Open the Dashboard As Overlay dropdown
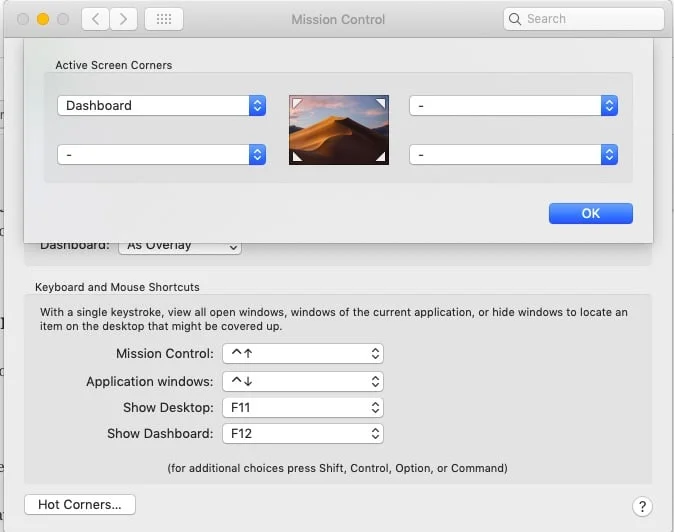The height and width of the screenshot is (532, 674). click(180, 248)
